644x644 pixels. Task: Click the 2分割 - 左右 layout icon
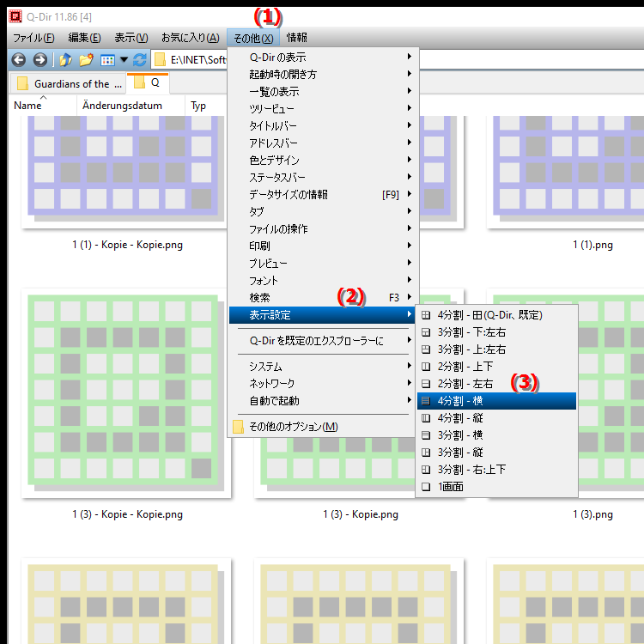pyautogui.click(x=426, y=384)
